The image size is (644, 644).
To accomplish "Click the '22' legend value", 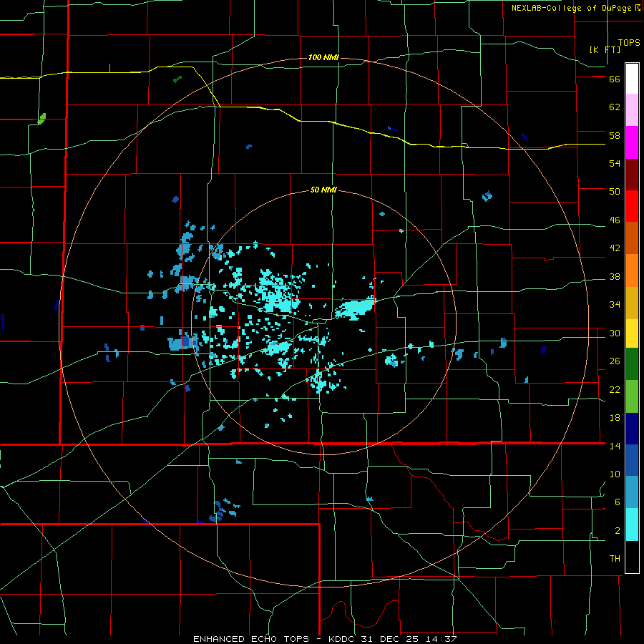I will click(x=615, y=389).
